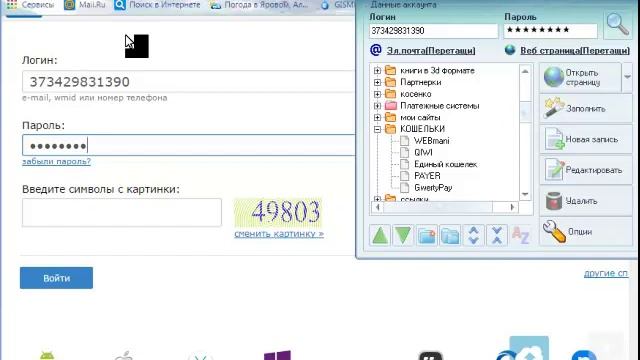Click the Удалить button
Viewport: 640px width, 360px height.
(x=586, y=201)
